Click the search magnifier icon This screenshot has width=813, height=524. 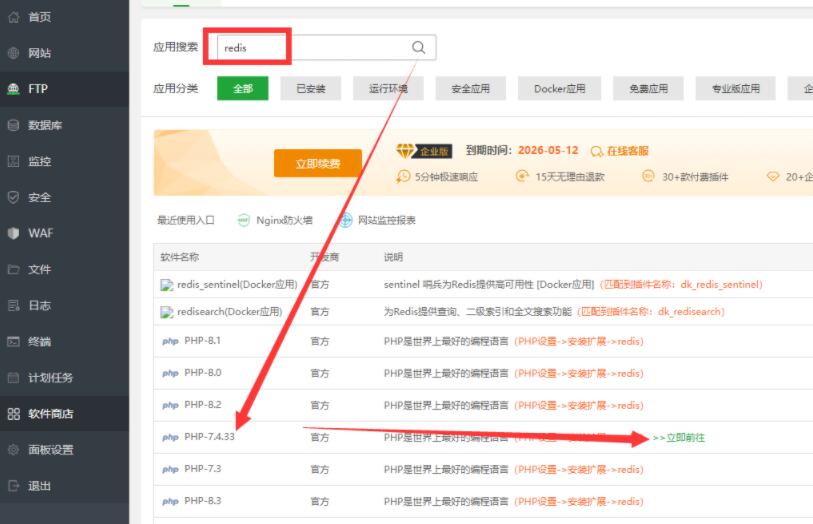[x=418, y=47]
